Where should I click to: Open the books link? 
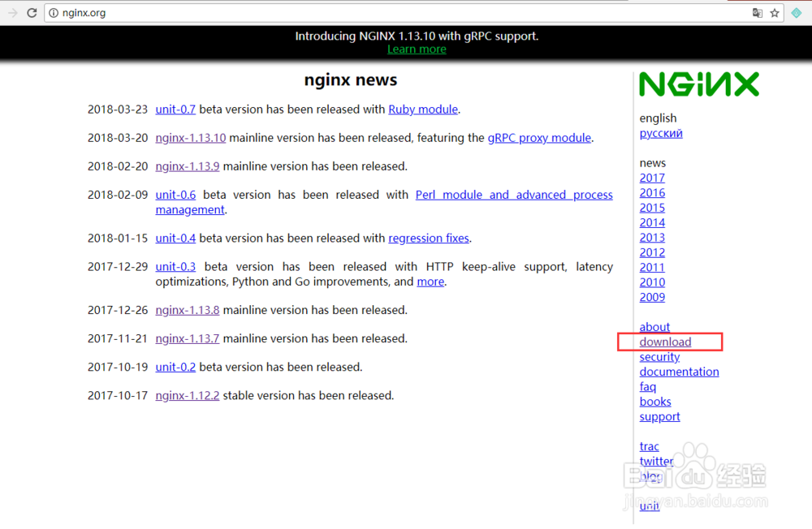(x=655, y=402)
